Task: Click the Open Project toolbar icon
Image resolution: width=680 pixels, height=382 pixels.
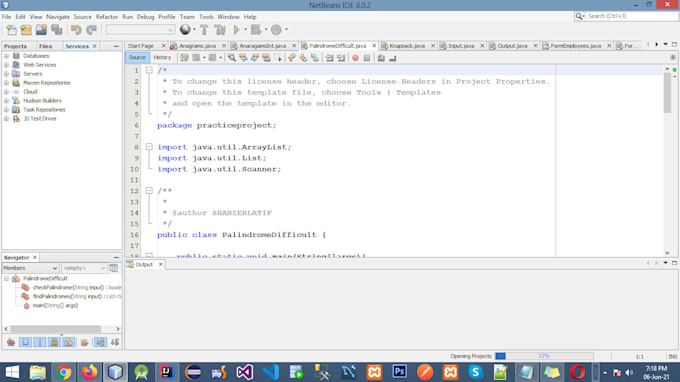Action: pos(41,29)
